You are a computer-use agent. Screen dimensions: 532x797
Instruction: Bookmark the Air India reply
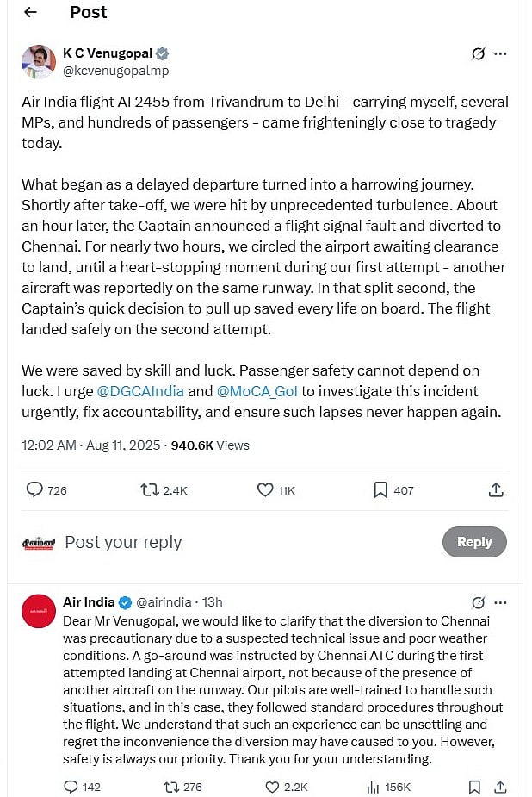tap(474, 787)
